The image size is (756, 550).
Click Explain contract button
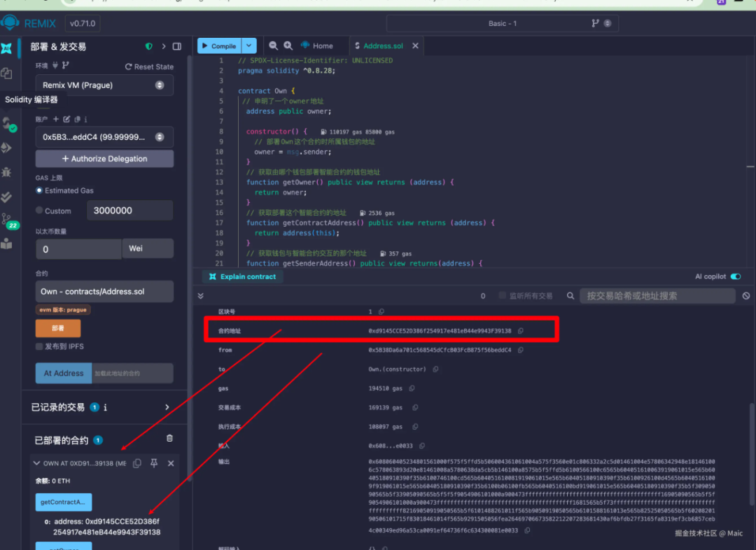coord(242,276)
